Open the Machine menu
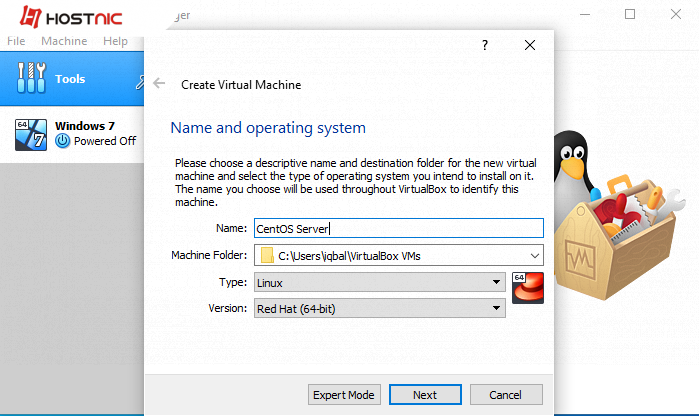This screenshot has height=416, width=699. click(x=64, y=41)
